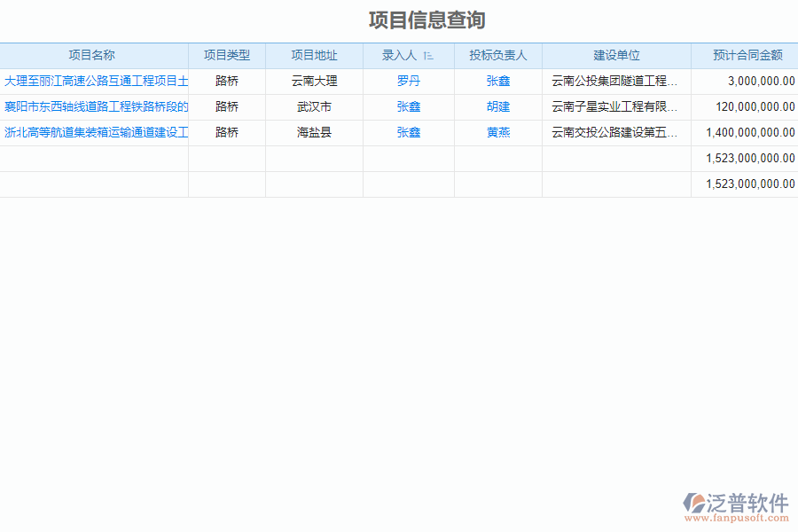This screenshot has height=532, width=798.
Task: Open project 浙北高等航线集装箱运输通道建设
Action: coord(94,132)
